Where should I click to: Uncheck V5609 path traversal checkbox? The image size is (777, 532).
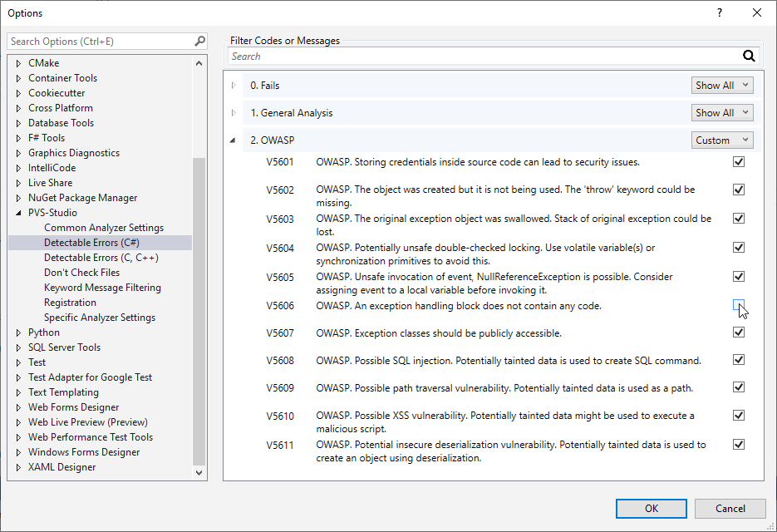738,387
